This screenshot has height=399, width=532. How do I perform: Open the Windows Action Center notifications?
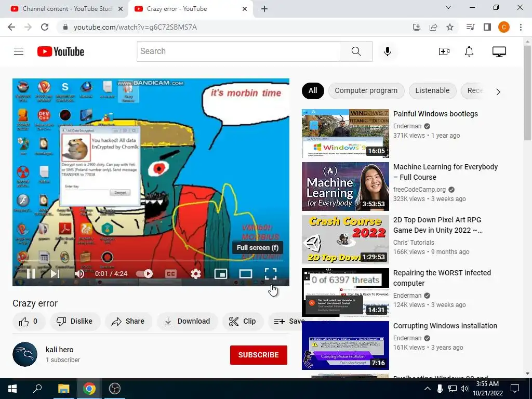coord(515,389)
